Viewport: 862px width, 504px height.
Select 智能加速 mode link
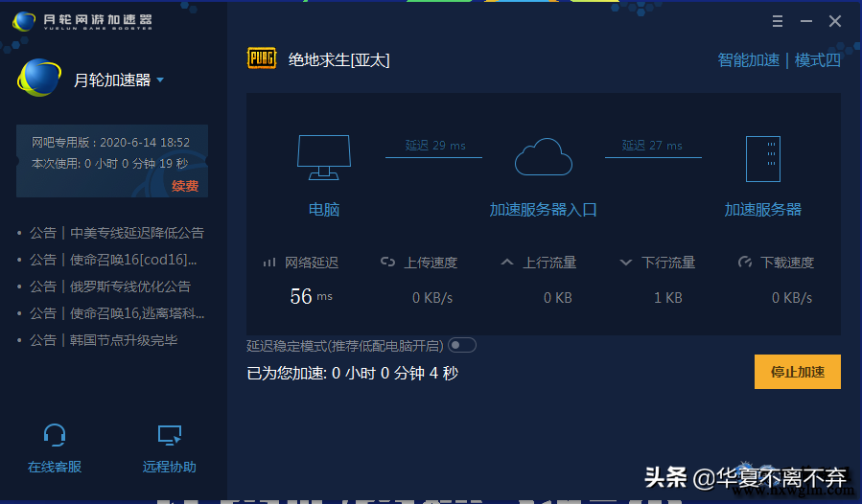coord(748,60)
